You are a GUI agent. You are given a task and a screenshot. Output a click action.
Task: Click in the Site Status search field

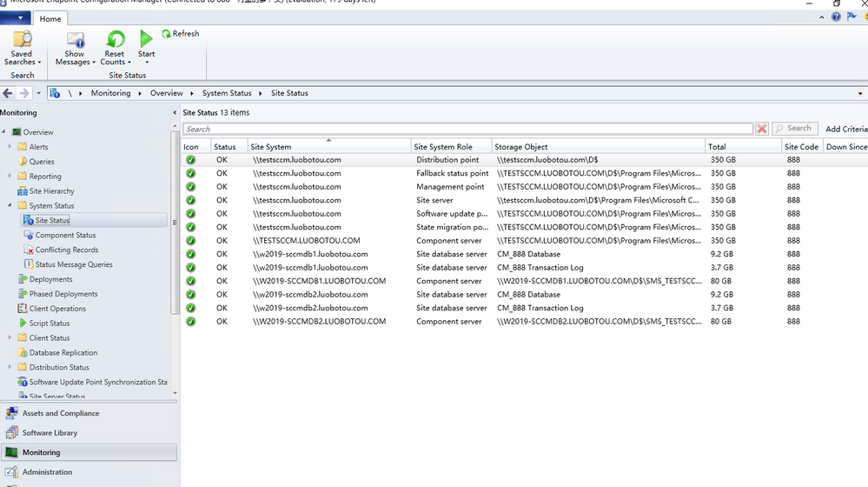pyautogui.click(x=467, y=129)
